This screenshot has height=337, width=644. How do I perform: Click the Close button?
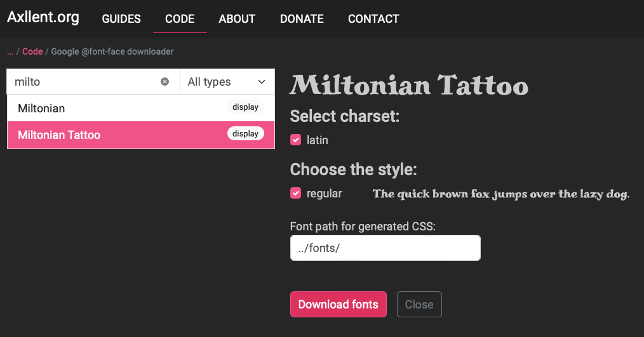[x=419, y=304]
